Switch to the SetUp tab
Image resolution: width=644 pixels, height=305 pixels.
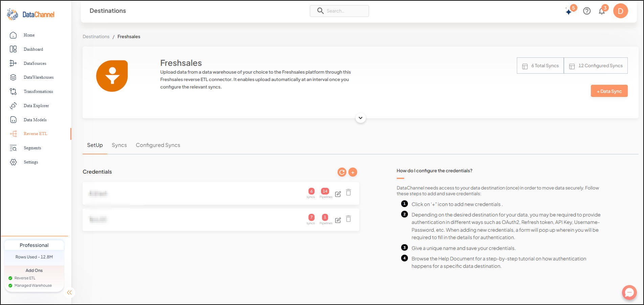[95, 145]
